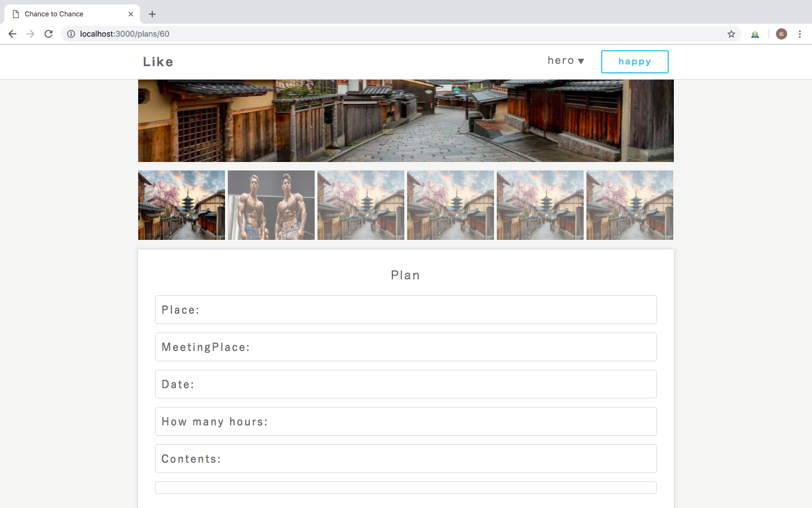View site information icon in address bar
Viewport: 812px width, 508px height.
pos(71,34)
